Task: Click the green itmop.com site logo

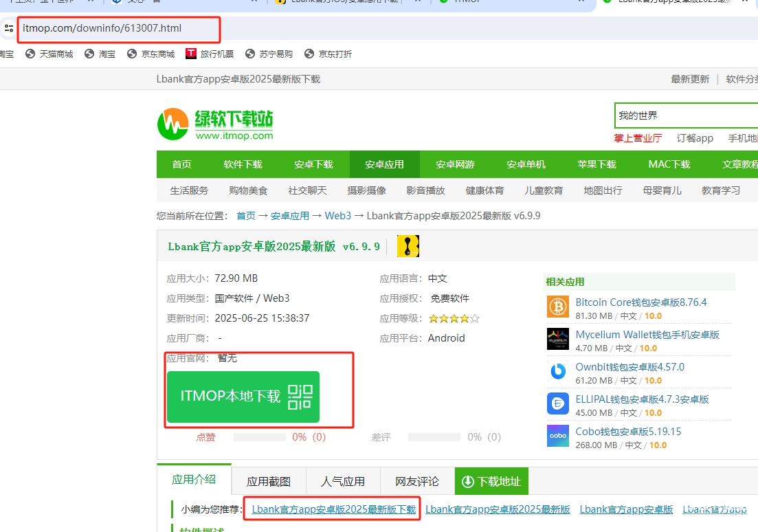Action: tap(215, 124)
